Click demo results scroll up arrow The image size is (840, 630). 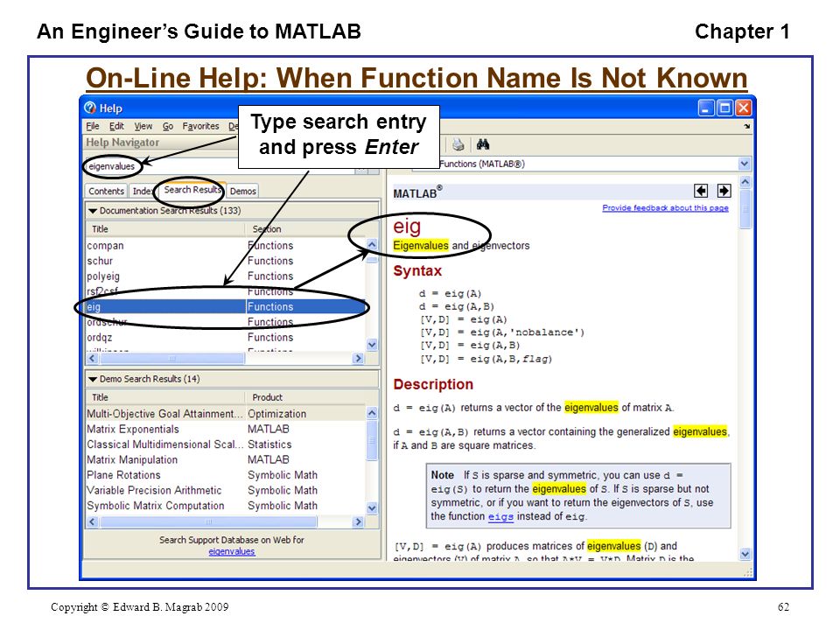[x=372, y=413]
